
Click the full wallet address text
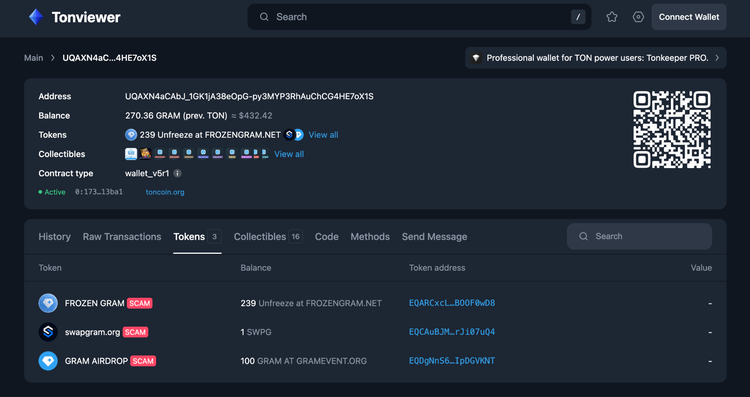[249, 97]
